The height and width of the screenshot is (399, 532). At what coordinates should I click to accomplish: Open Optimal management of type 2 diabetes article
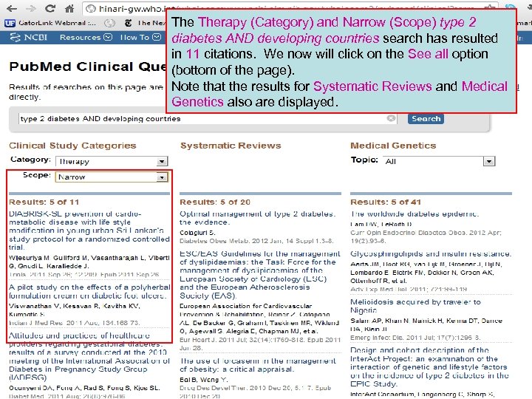pos(258,218)
